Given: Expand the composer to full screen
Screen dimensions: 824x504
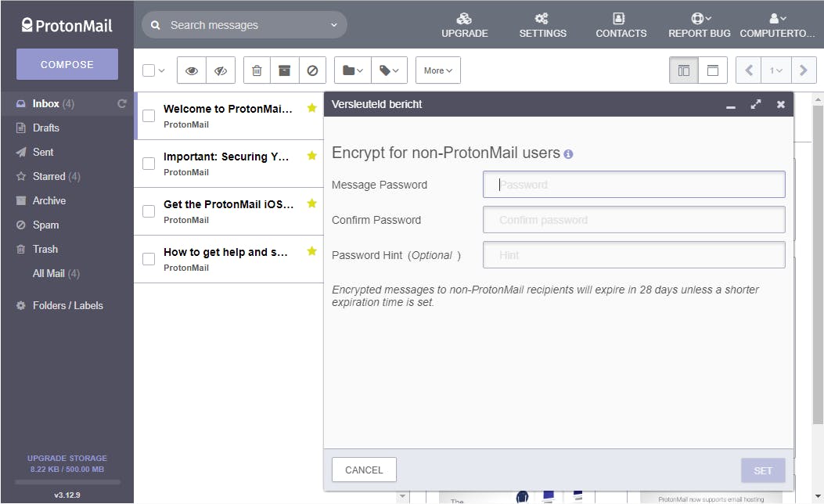Looking at the screenshot, I should coord(756,104).
